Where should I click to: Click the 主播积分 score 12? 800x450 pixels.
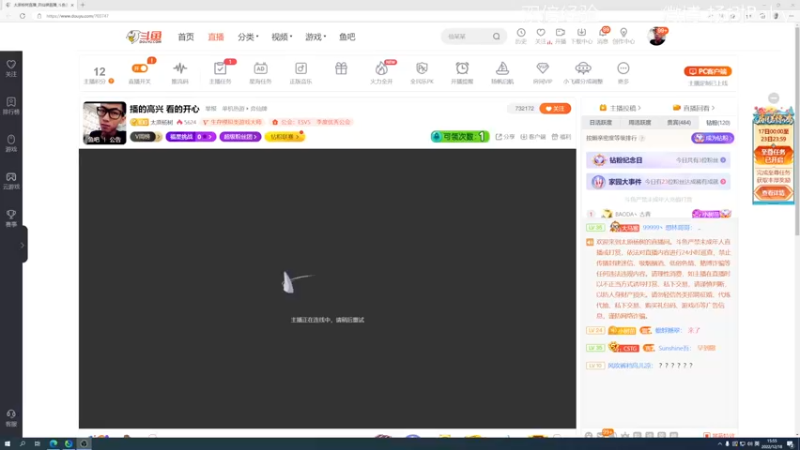99,74
